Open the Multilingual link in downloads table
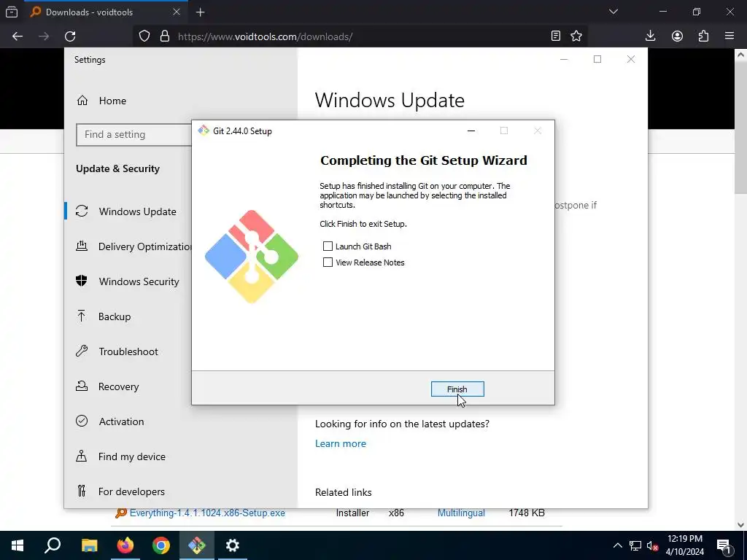 click(x=461, y=513)
